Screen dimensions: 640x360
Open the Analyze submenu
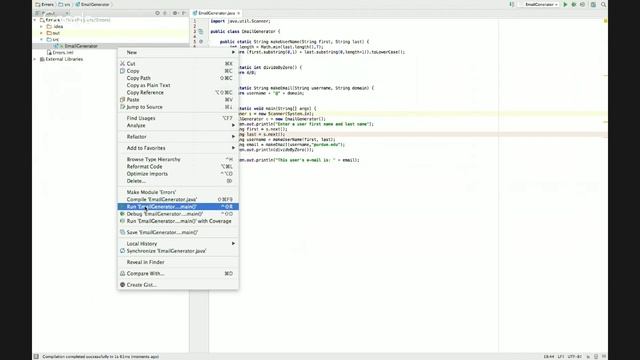point(178,125)
